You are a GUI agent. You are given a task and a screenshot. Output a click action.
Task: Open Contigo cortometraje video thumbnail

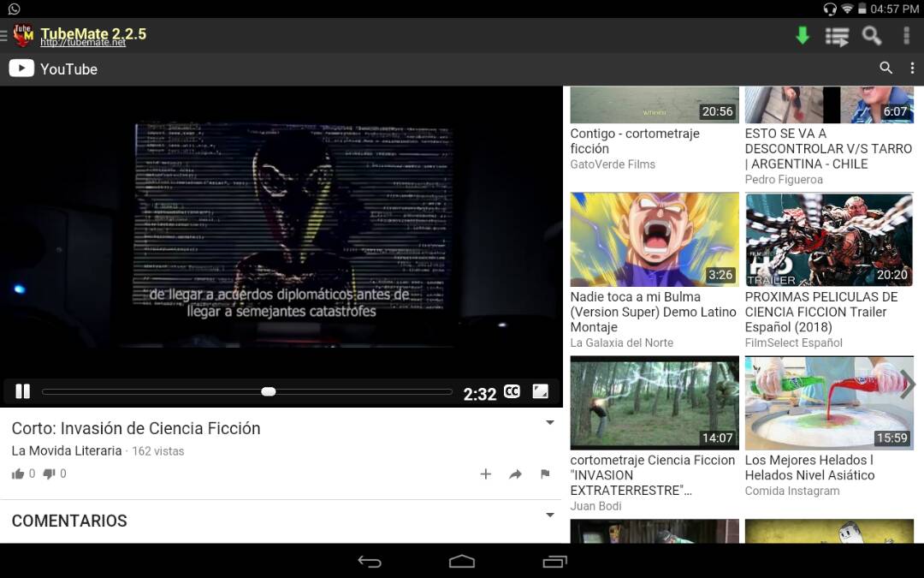(x=654, y=104)
